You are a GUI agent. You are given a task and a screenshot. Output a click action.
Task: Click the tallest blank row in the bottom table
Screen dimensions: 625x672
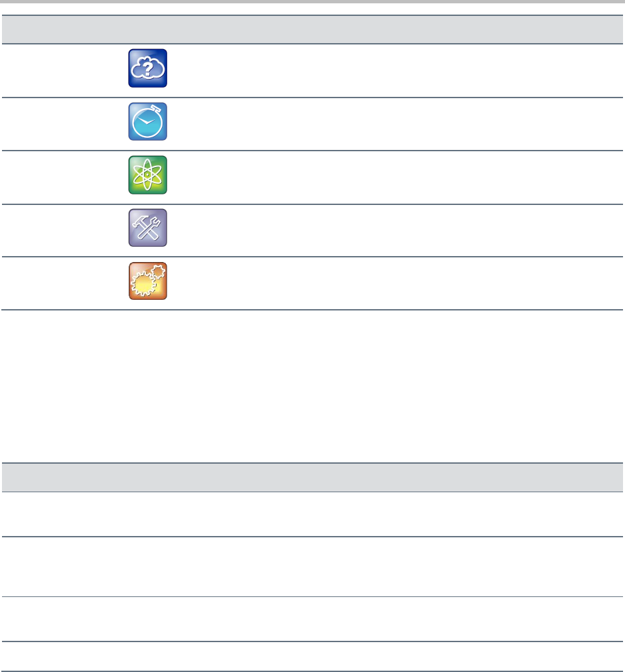tap(312, 567)
